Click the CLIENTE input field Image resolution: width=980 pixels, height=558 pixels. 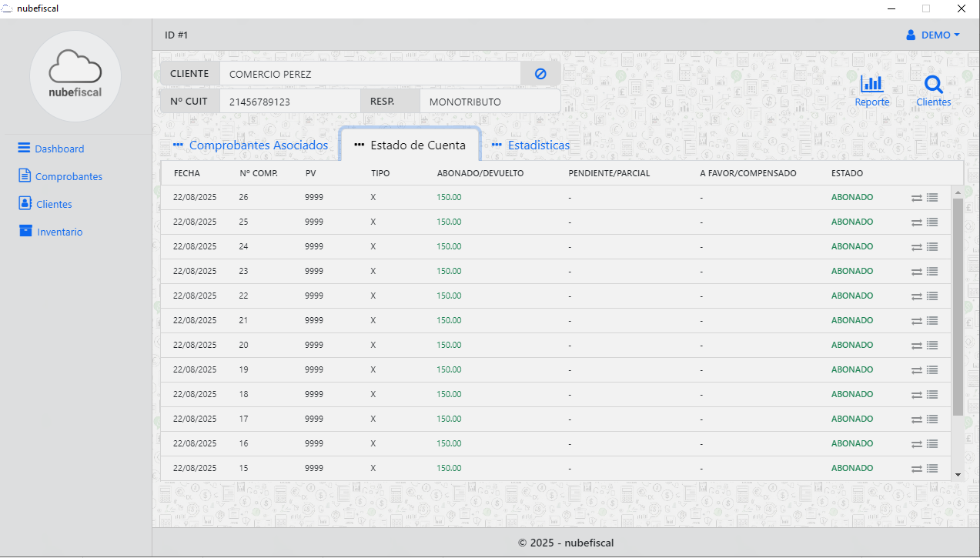coord(370,74)
